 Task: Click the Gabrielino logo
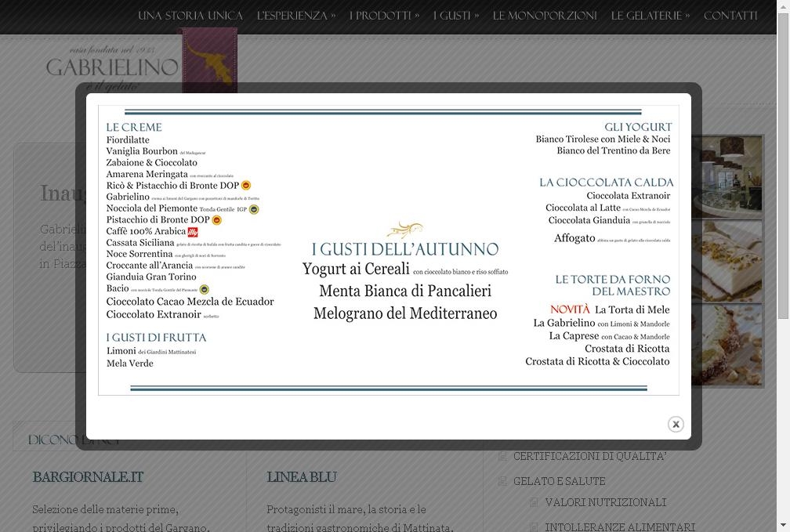pyautogui.click(x=112, y=67)
